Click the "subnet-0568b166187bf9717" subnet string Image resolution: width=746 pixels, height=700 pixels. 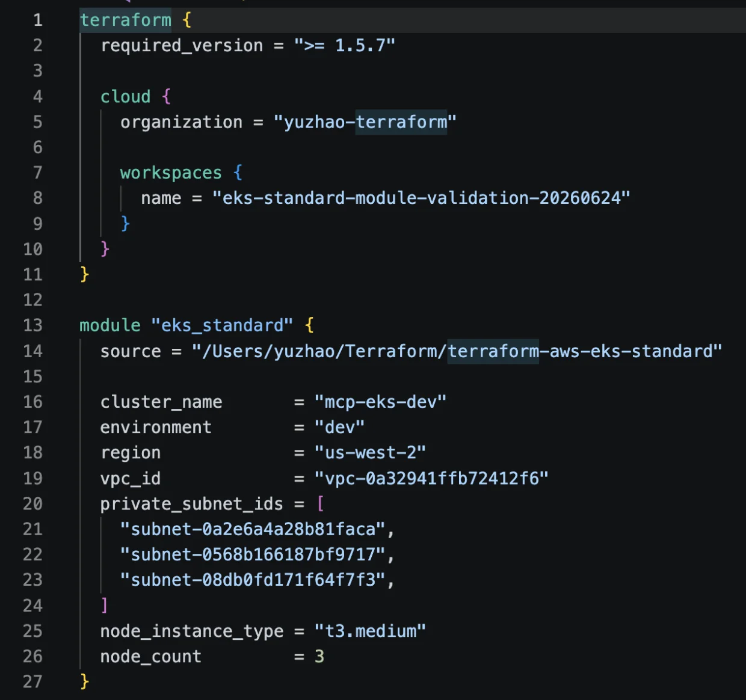click(253, 554)
